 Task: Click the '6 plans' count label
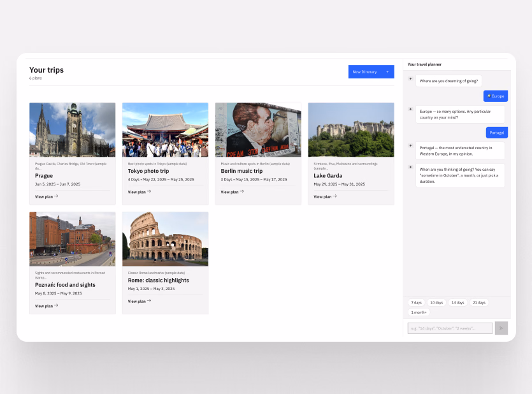35,78
